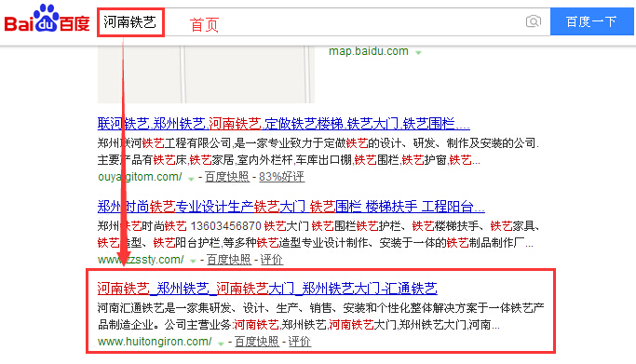The width and height of the screenshot is (636, 364).
Task: Open result titled 郑州时尚铁艺专业设计
Action: 291,207
